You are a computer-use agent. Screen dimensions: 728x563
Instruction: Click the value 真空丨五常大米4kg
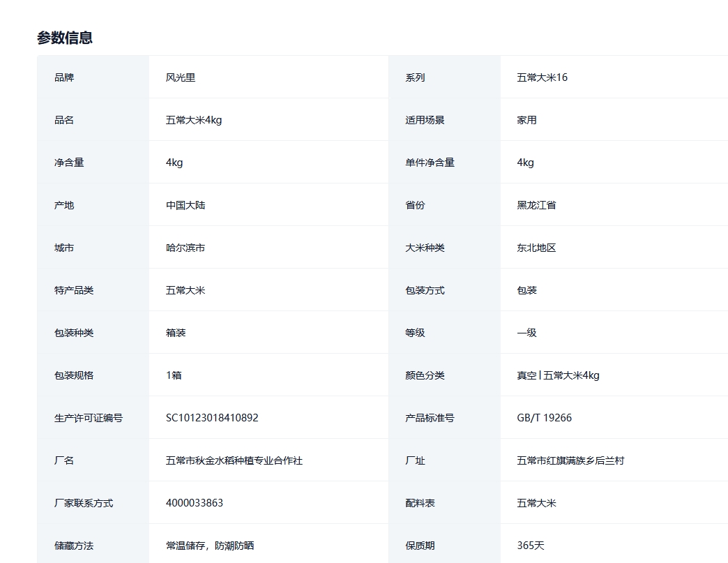click(x=558, y=375)
